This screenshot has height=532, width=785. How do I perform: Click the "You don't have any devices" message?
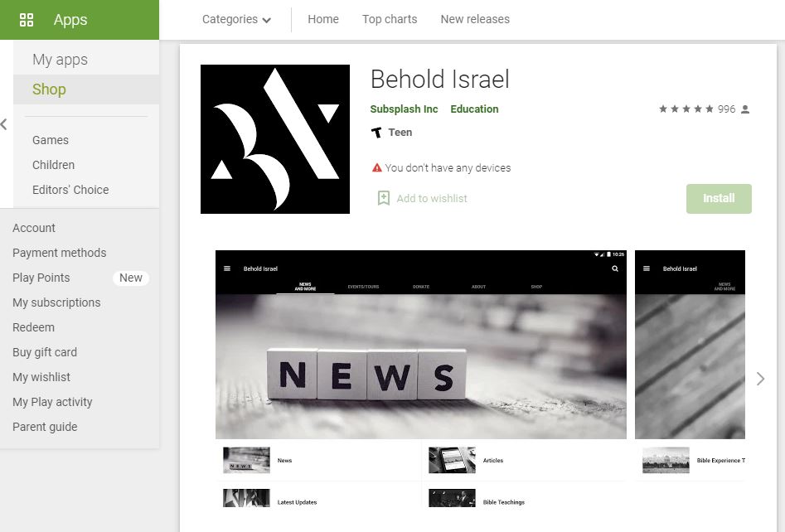coord(448,168)
